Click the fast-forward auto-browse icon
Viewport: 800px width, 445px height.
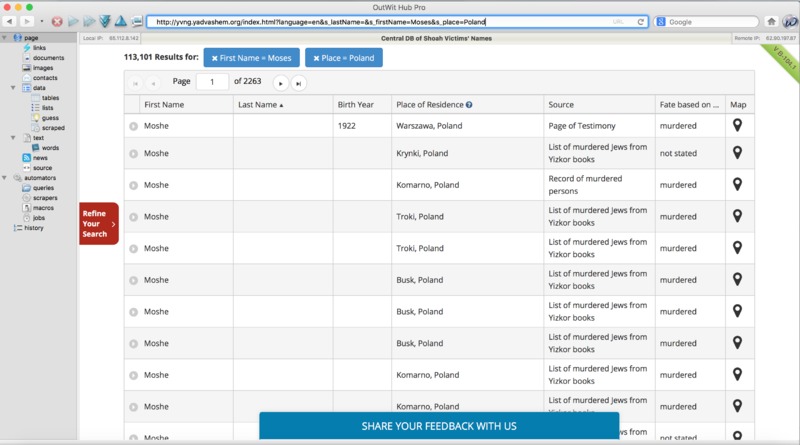(89, 21)
